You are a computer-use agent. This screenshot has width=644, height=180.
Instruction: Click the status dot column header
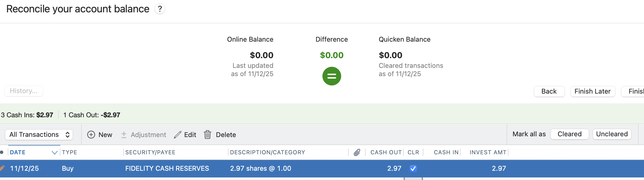click(x=2, y=152)
